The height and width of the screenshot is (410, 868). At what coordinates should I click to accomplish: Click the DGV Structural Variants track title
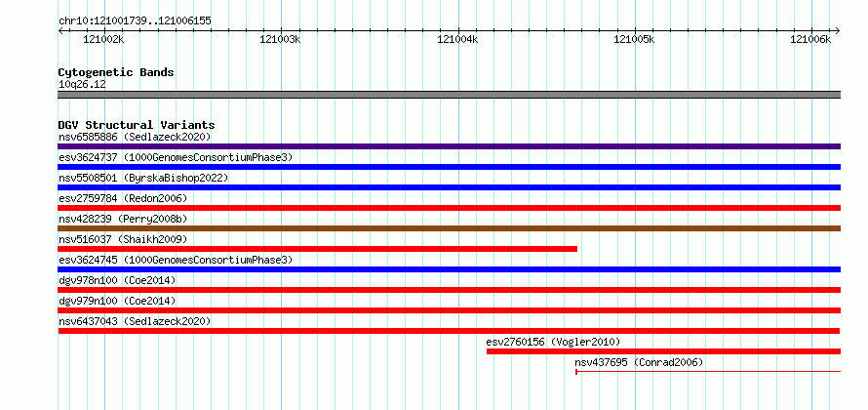[x=137, y=125]
